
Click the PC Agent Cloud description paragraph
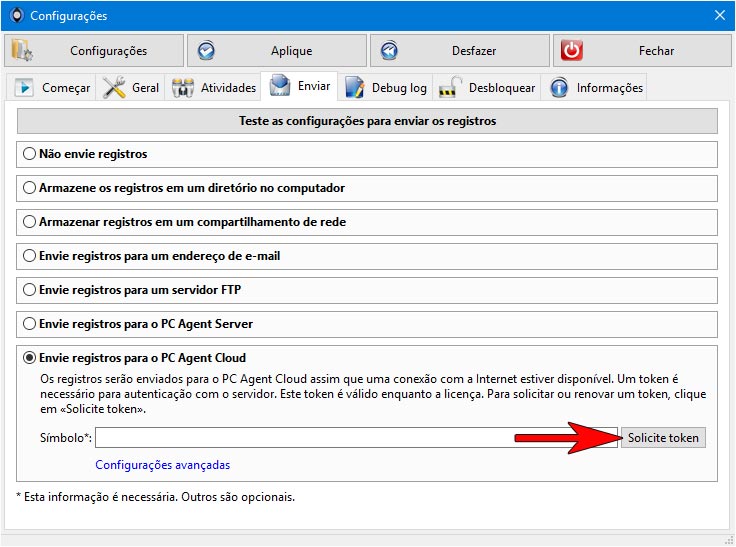click(373, 394)
